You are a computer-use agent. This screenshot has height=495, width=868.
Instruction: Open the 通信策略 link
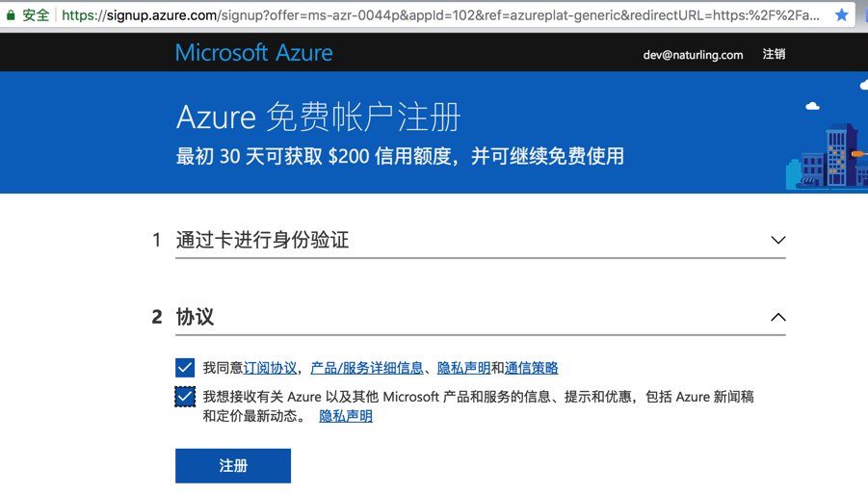[x=532, y=368]
